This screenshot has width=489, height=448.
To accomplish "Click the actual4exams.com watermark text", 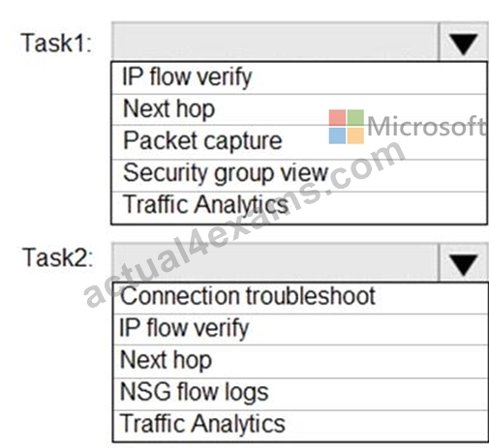I will click(244, 223).
